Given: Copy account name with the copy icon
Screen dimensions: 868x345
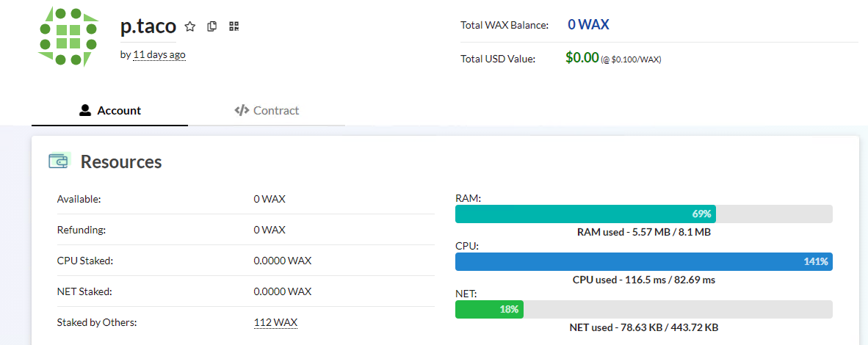Looking at the screenshot, I should click(211, 26).
